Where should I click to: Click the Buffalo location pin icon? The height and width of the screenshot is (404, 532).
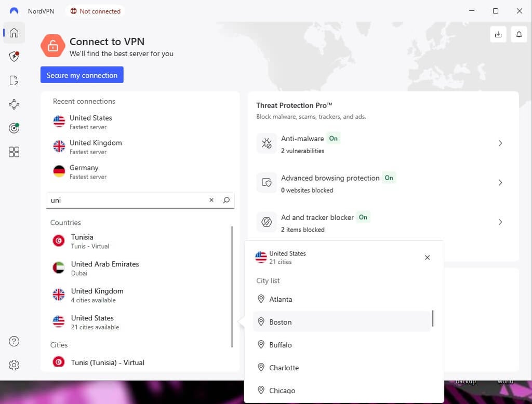[x=261, y=345]
